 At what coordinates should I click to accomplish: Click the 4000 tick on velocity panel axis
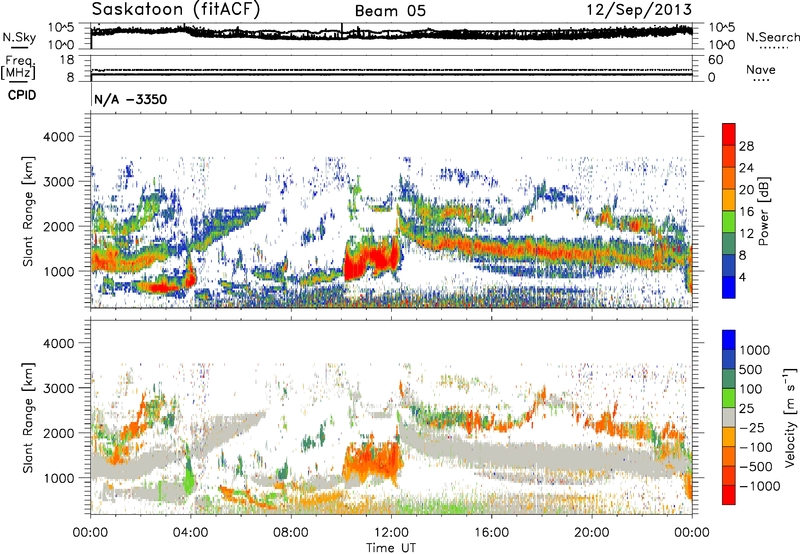(x=59, y=343)
